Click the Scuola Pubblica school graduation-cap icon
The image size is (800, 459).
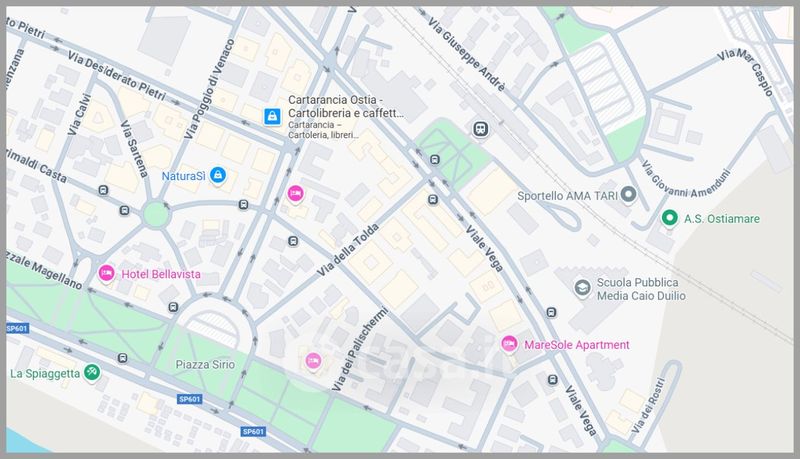tap(582, 288)
